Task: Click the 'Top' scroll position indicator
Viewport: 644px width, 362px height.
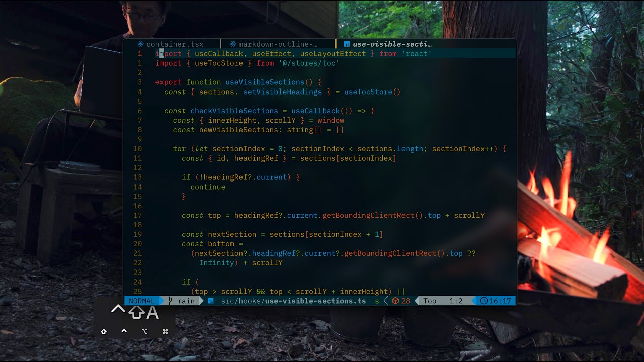Action: coord(430,301)
